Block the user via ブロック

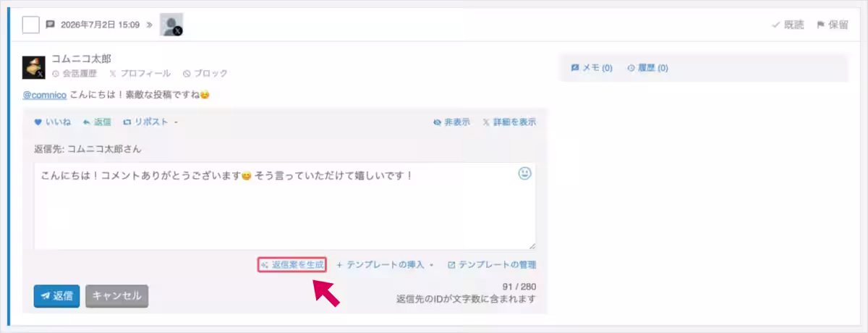(x=205, y=73)
